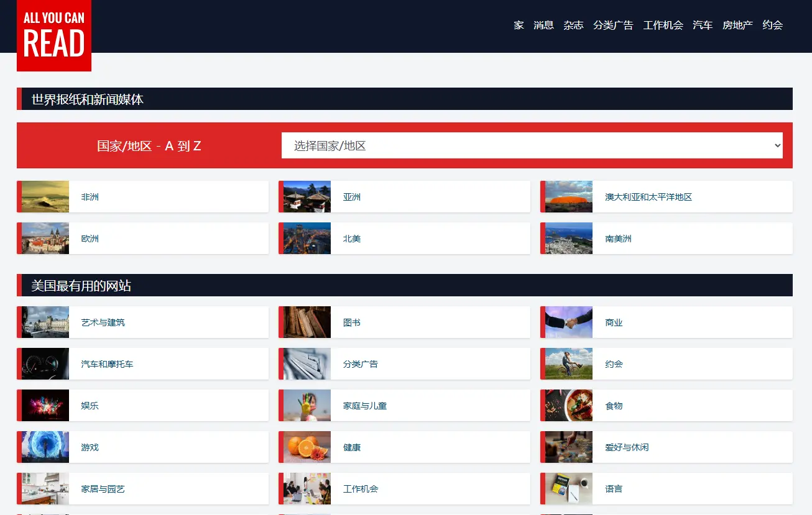This screenshot has width=812, height=515.
Task: Open the 亚洲 region link
Action: click(352, 197)
